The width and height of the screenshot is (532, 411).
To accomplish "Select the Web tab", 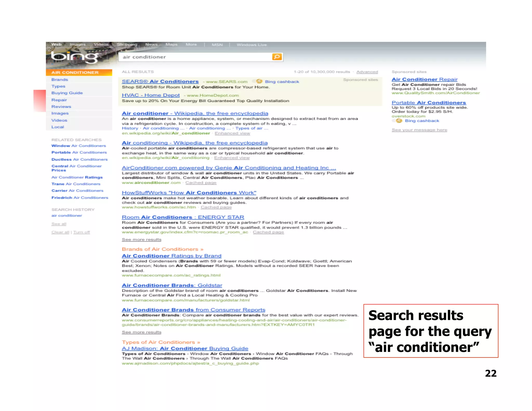I will (x=56, y=44).
